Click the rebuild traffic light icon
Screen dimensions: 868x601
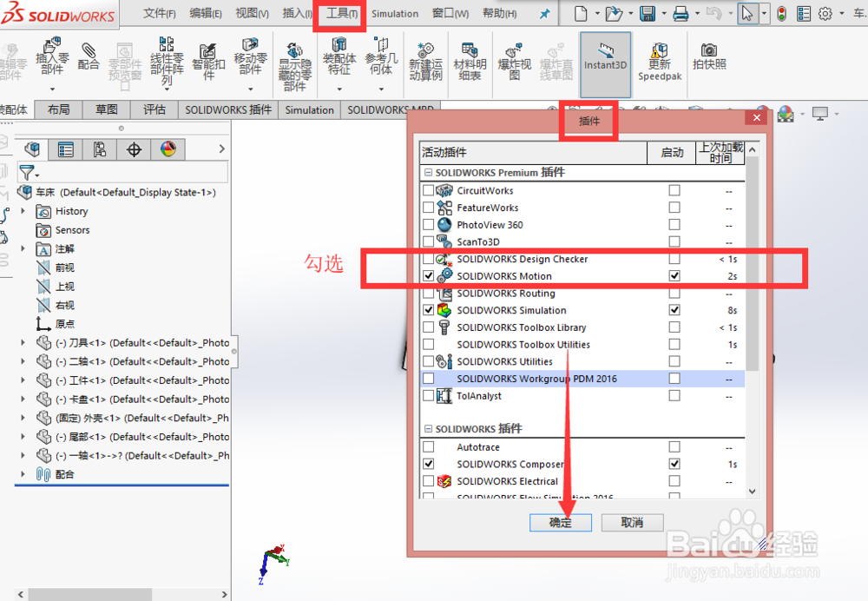[781, 13]
